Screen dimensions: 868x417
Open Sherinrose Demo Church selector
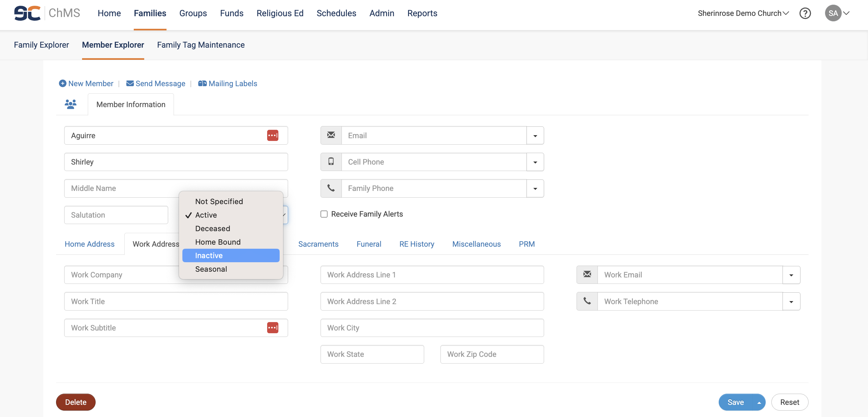tap(743, 13)
